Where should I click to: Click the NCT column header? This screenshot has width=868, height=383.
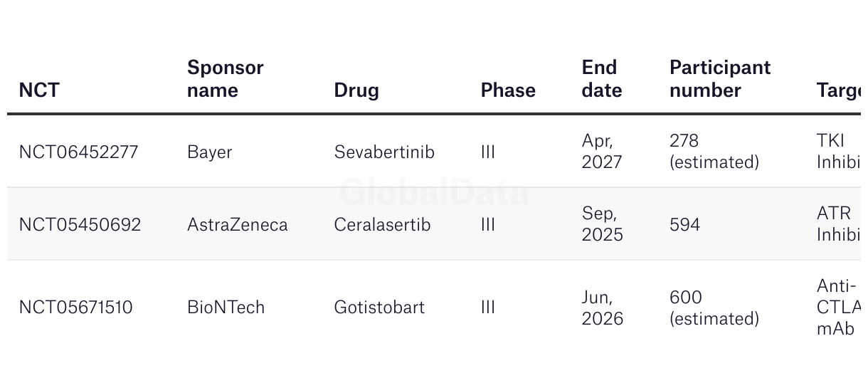click(x=39, y=90)
